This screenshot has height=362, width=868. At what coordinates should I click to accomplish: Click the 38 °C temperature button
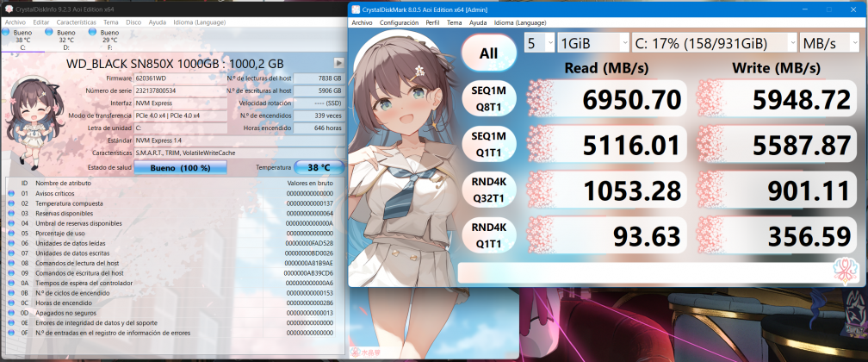point(319,167)
